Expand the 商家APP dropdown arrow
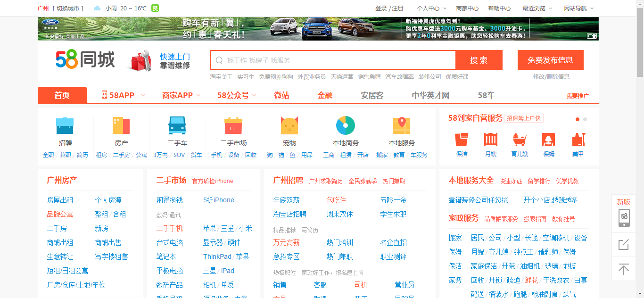 click(198, 95)
